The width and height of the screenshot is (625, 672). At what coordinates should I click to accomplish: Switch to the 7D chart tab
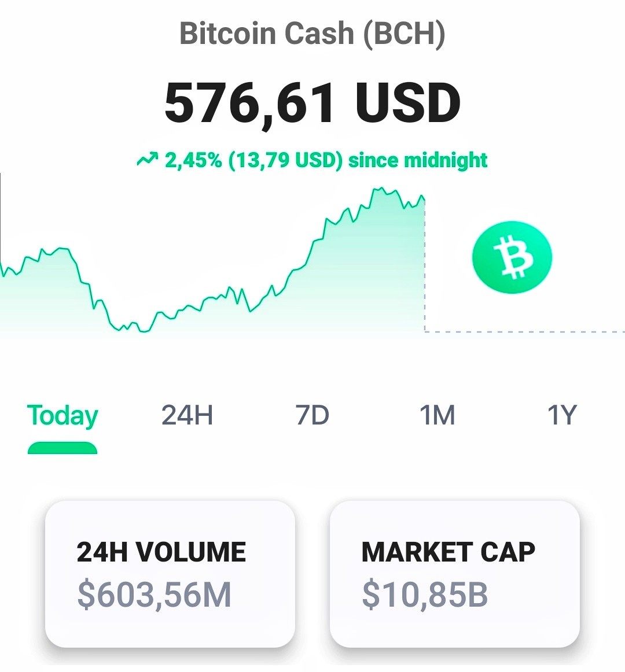click(x=312, y=415)
